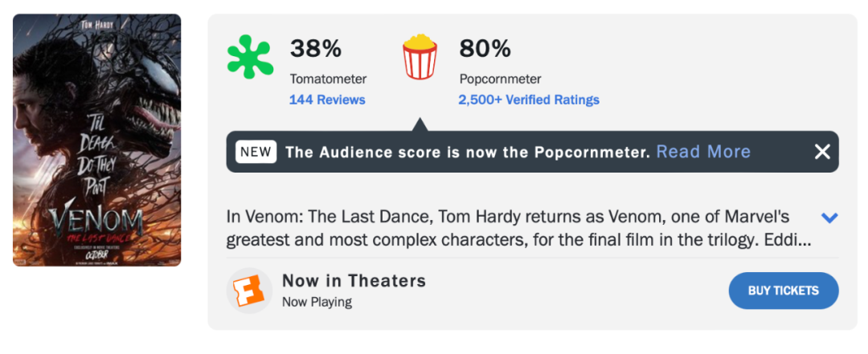The width and height of the screenshot is (868, 354).
Task: Click the 80% Popcornmeter score
Action: point(485,49)
